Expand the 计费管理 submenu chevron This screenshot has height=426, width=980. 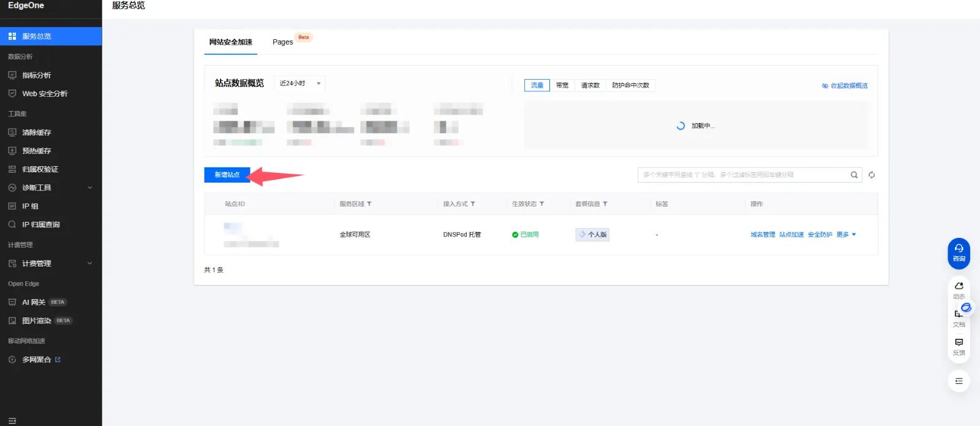(90, 264)
